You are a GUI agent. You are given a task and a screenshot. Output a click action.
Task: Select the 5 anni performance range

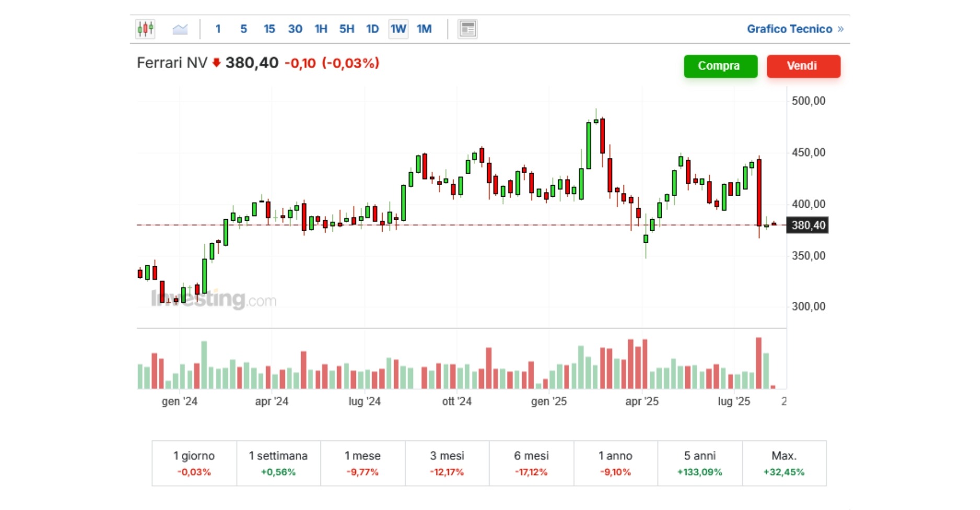[700, 463]
